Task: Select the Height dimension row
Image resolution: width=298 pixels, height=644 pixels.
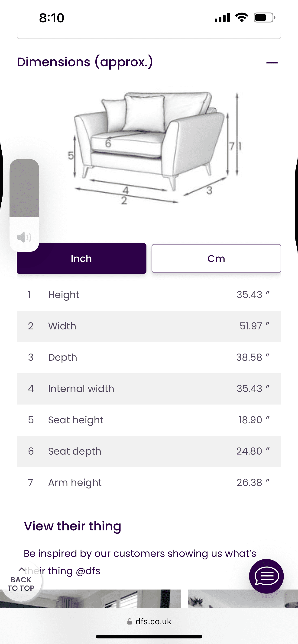Action: (149, 295)
